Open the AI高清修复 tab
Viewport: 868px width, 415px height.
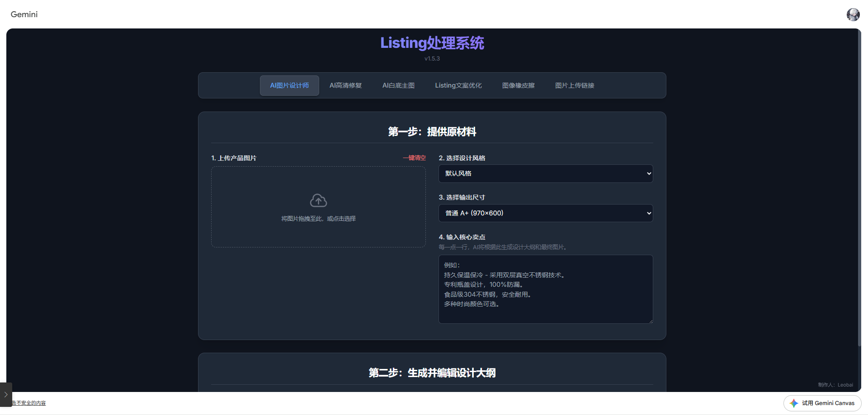tap(345, 85)
